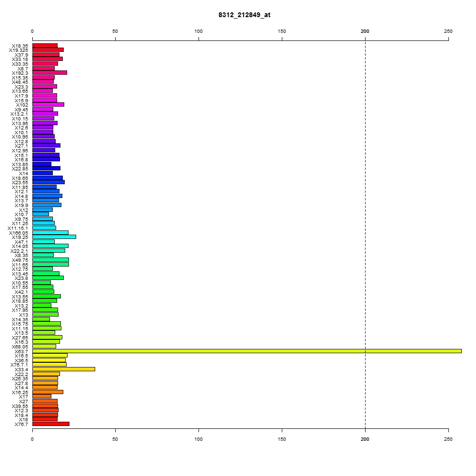Click the X14.35 label
The height and width of the screenshot is (476, 476).
20,320
